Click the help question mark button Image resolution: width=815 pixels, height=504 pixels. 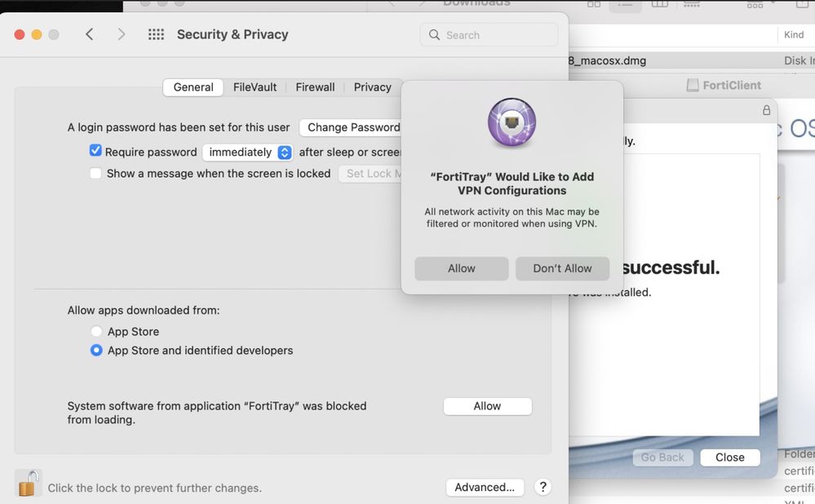point(543,487)
